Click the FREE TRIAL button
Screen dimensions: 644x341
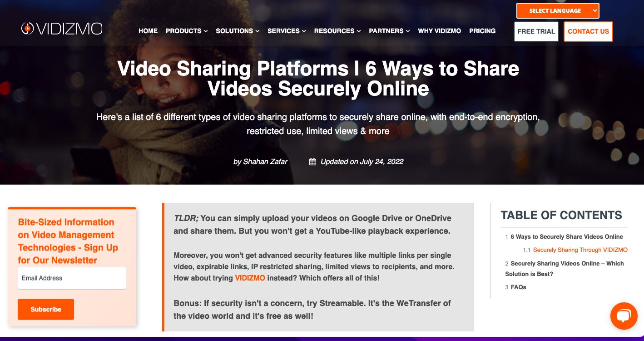536,31
